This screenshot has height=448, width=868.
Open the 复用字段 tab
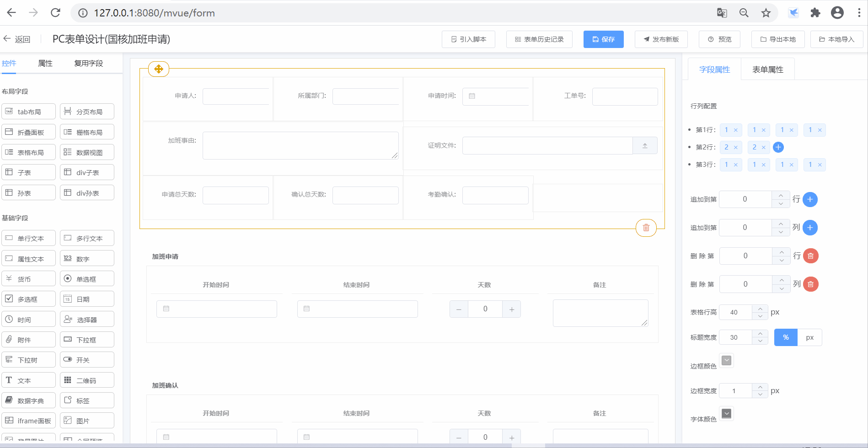(89, 63)
